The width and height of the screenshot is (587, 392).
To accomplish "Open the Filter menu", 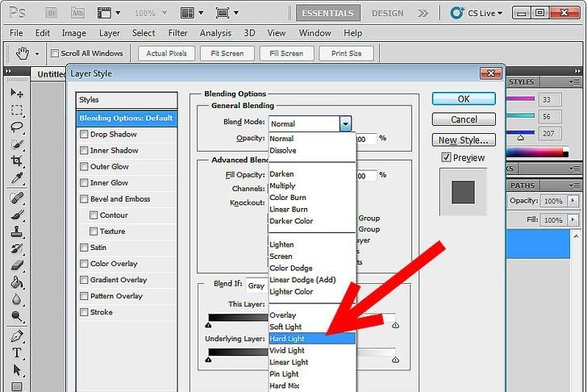I will coord(177,33).
